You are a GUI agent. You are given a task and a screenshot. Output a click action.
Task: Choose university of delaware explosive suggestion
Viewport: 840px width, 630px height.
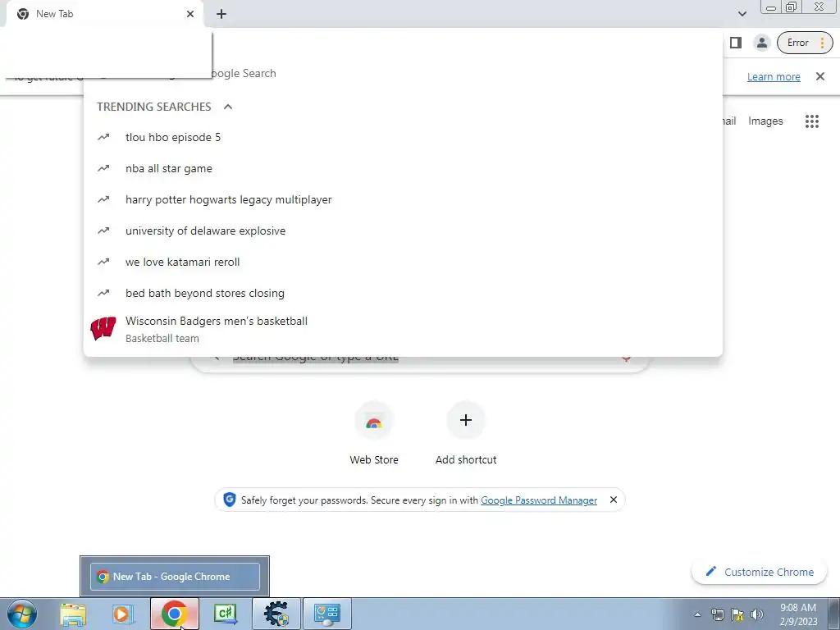(403, 231)
